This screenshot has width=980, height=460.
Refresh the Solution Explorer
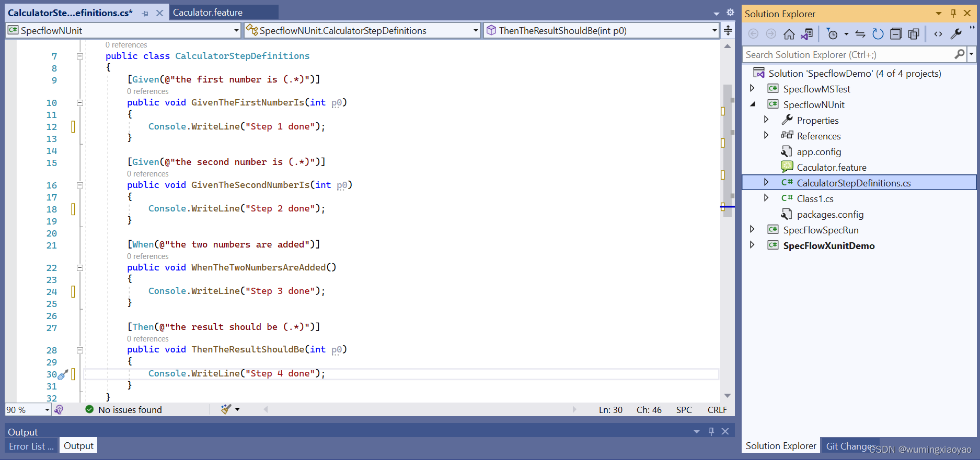(878, 34)
